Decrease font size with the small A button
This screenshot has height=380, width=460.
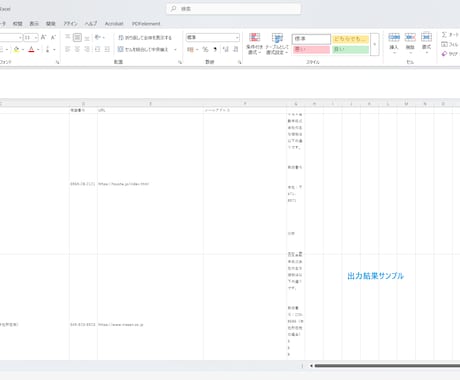(53, 37)
